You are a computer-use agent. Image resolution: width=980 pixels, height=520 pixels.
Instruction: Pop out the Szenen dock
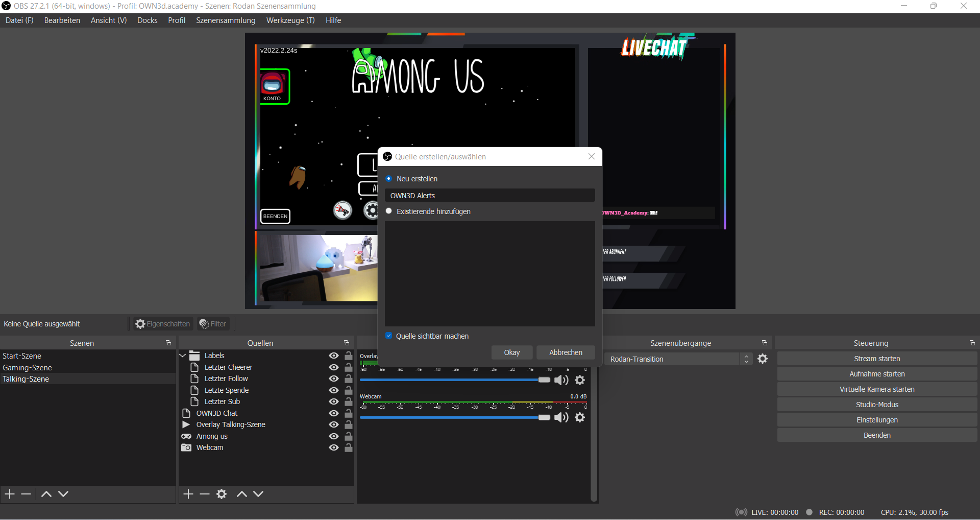click(x=168, y=343)
